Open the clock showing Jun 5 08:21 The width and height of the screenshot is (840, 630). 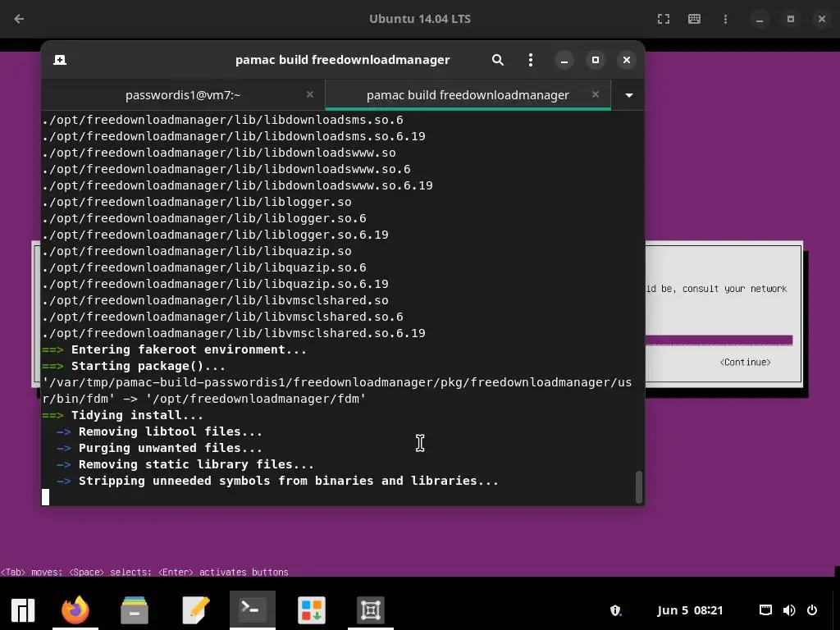pos(690,610)
